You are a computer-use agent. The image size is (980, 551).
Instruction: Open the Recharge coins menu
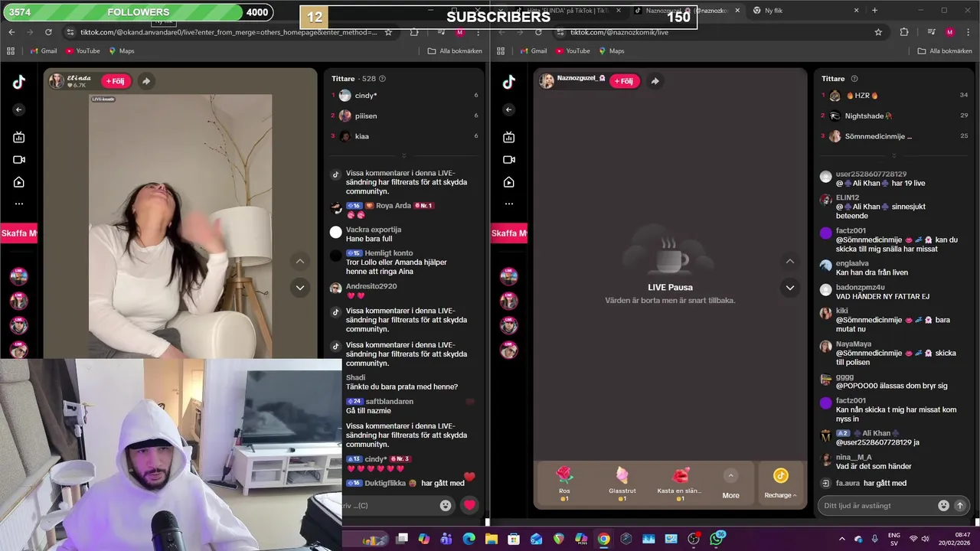click(780, 484)
